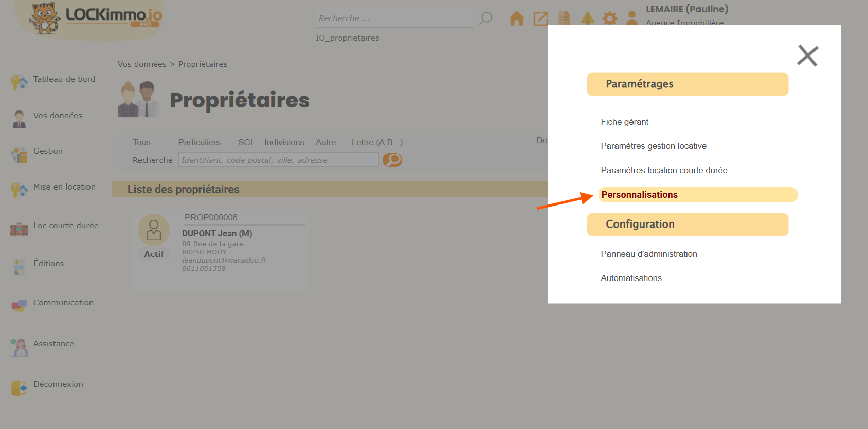Select the SCI filter tab
868x429 pixels.
[245, 142]
